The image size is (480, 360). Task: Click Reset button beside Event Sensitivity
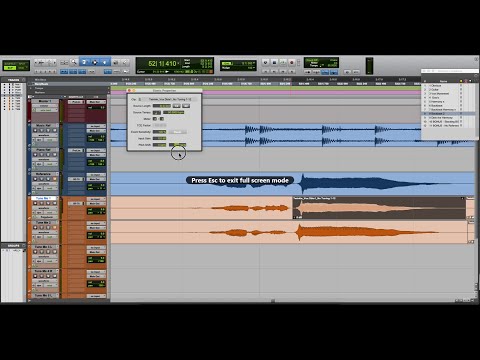point(178,132)
